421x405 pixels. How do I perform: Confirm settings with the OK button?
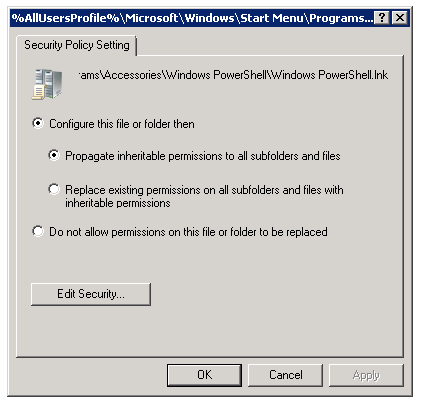[204, 375]
